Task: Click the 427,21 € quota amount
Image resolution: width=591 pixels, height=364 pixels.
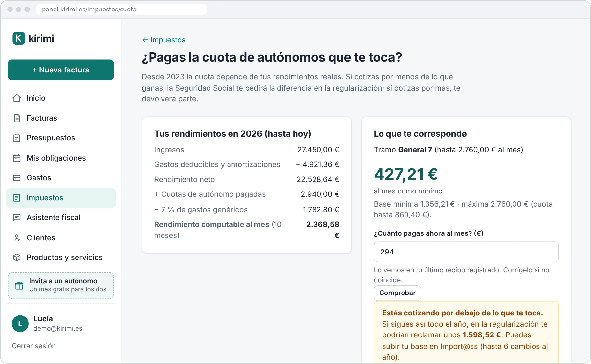Action: [x=406, y=174]
